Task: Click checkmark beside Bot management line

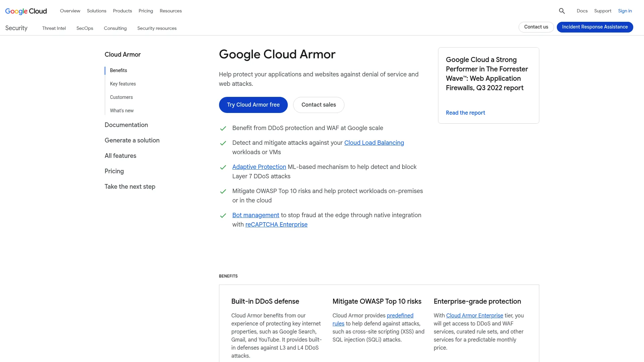Action: (223, 216)
